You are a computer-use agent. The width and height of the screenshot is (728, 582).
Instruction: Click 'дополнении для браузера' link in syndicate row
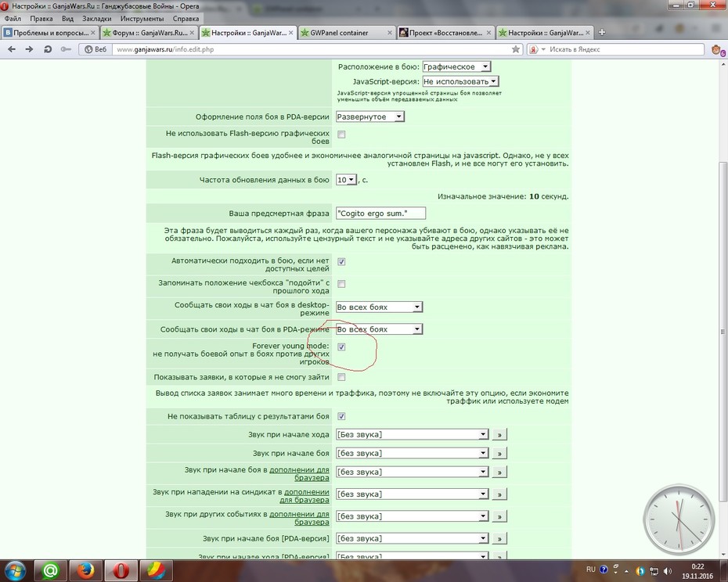(x=305, y=496)
